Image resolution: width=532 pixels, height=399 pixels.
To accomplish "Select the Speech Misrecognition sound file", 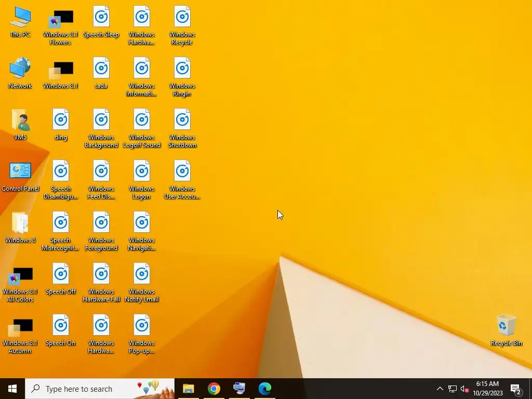I will click(60, 231).
